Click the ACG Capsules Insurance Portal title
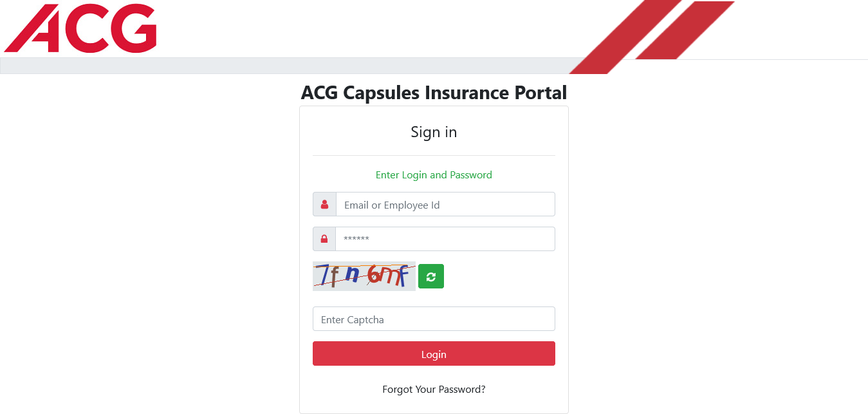The width and height of the screenshot is (868, 414). click(x=434, y=93)
